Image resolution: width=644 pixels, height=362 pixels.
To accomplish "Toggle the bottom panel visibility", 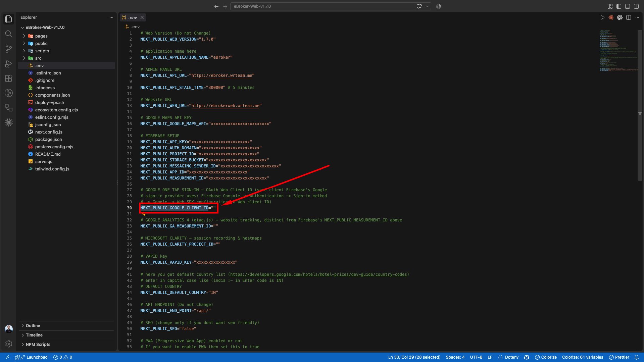I will pyautogui.click(x=628, y=6).
